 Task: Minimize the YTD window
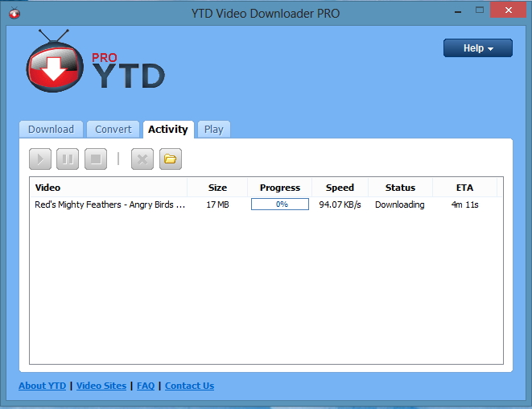(458, 11)
